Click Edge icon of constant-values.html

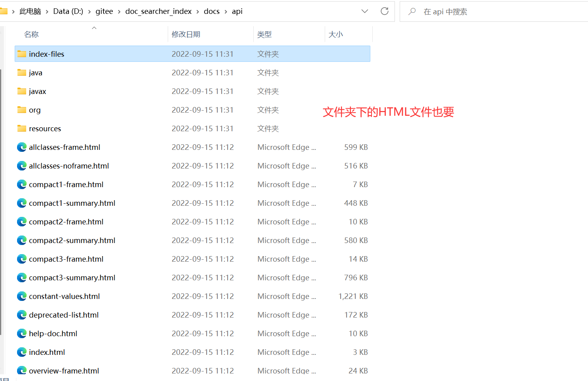coord(22,296)
